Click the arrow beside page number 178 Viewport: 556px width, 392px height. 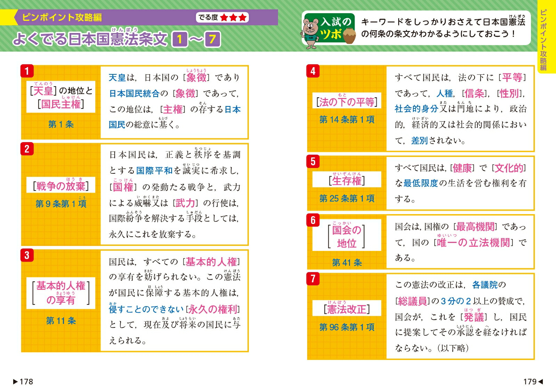pos(15,382)
